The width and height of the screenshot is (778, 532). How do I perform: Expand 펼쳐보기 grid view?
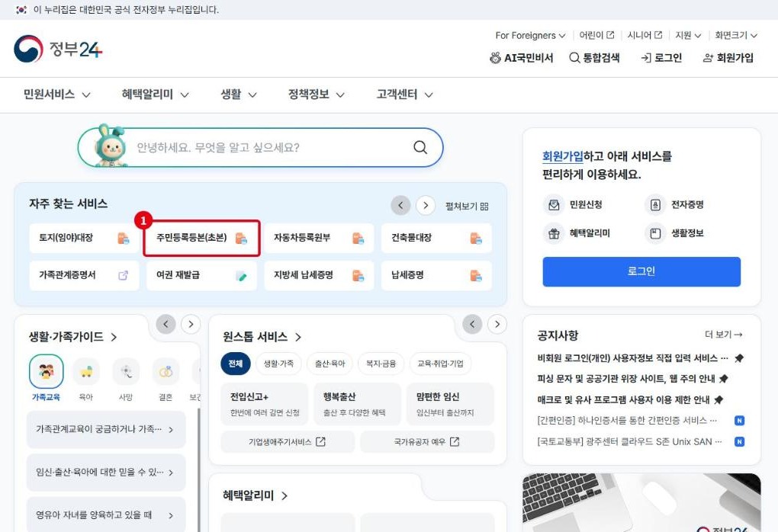(x=467, y=206)
